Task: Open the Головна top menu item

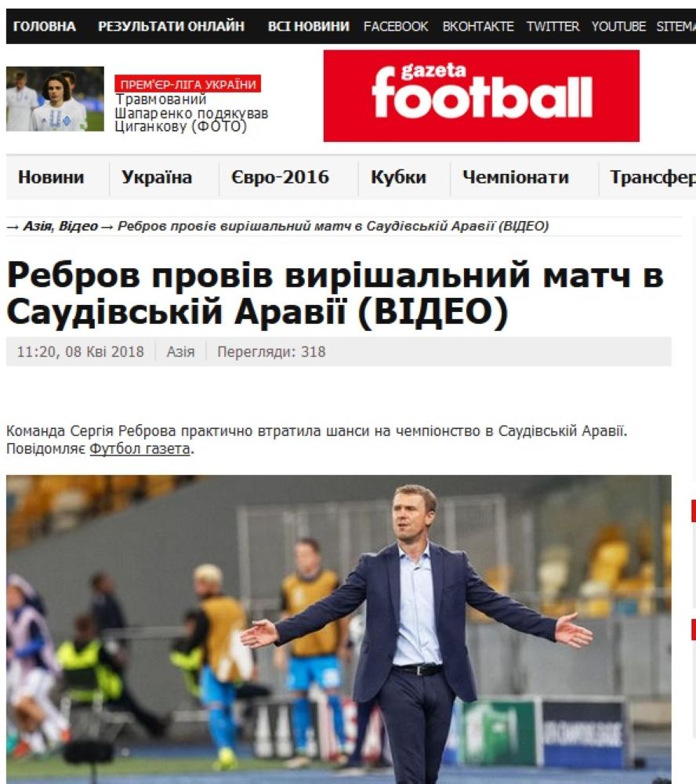Action: (45, 26)
